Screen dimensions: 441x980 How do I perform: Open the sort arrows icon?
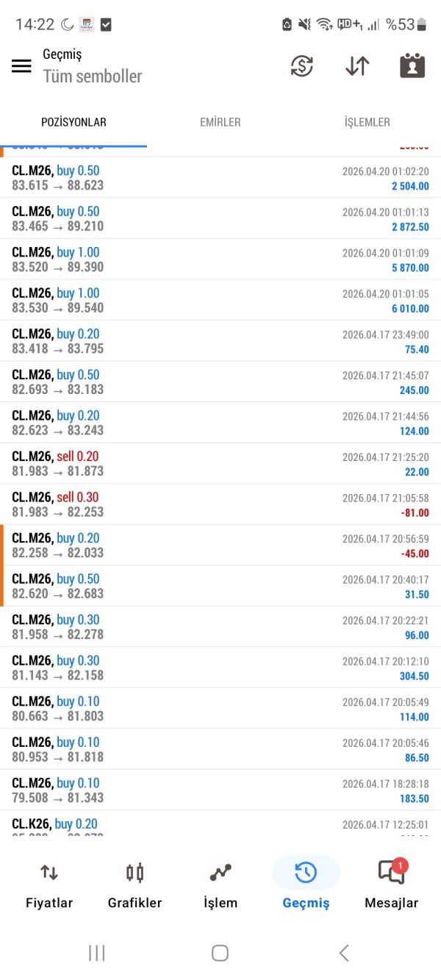tap(357, 65)
